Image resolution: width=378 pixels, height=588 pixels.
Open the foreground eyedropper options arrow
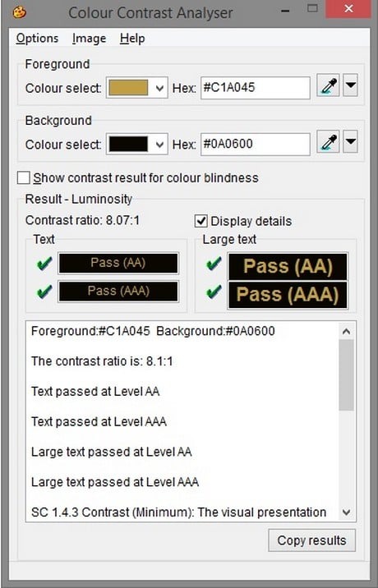click(x=350, y=85)
